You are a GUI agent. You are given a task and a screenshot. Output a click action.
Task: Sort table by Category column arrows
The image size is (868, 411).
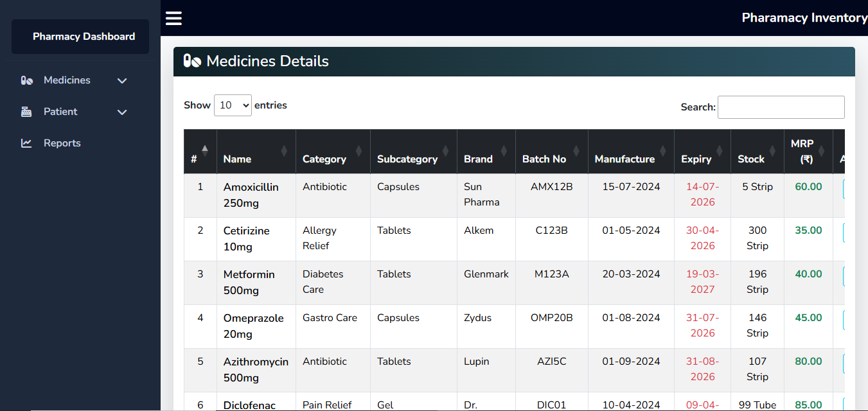(x=359, y=151)
